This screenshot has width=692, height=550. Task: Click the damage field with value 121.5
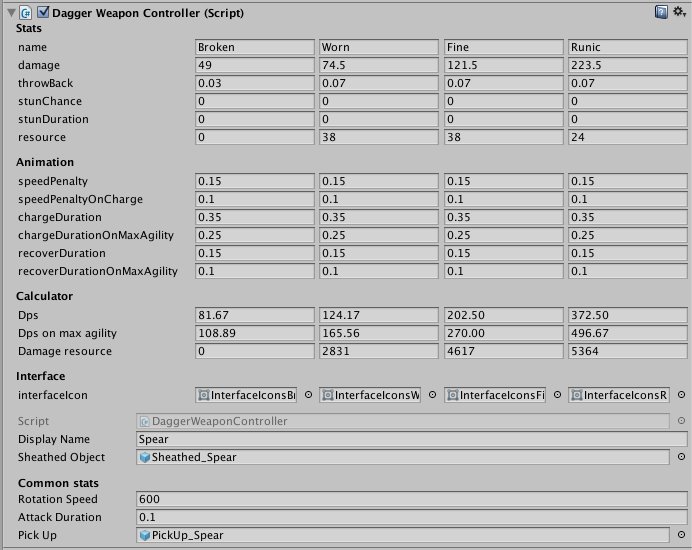click(x=504, y=65)
